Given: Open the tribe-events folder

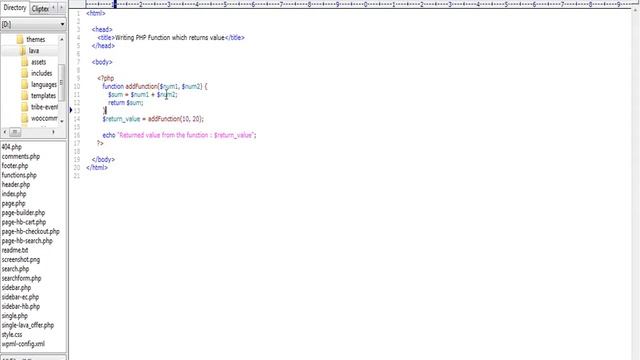Looking at the screenshot, I should pyautogui.click(x=44, y=107).
